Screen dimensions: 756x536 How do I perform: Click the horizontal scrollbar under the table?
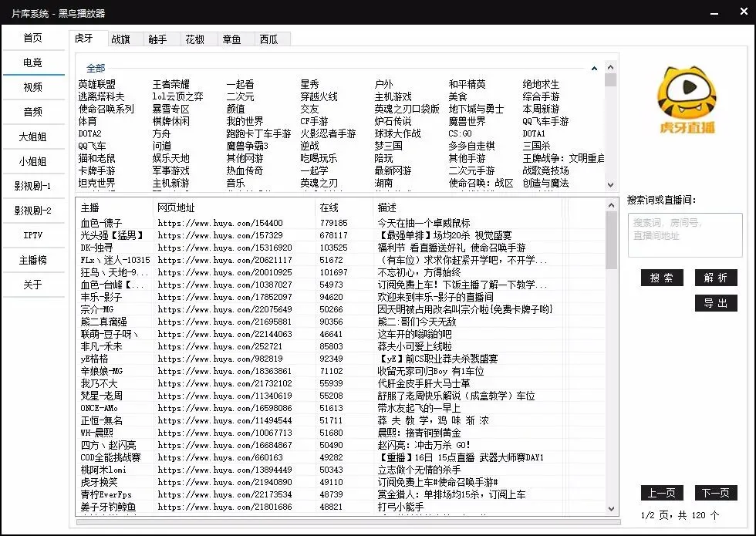[x=348, y=522]
